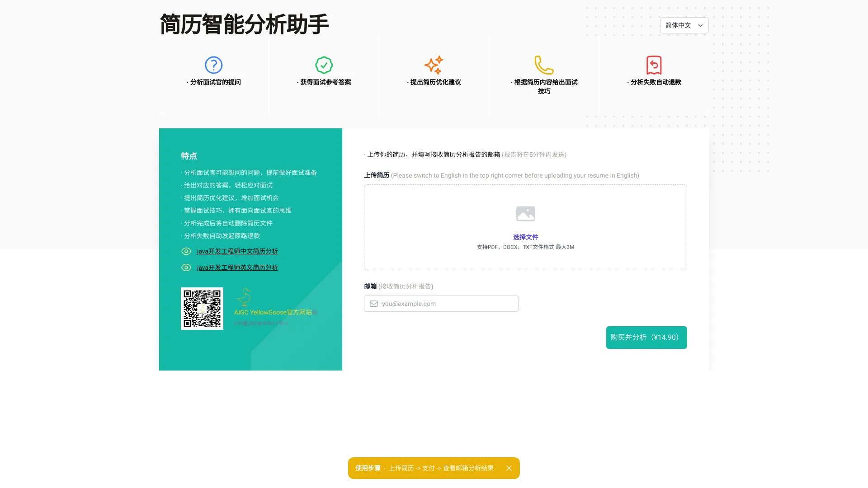Click 选择文件 to choose a resume
The width and height of the screenshot is (868, 488).
click(x=525, y=237)
